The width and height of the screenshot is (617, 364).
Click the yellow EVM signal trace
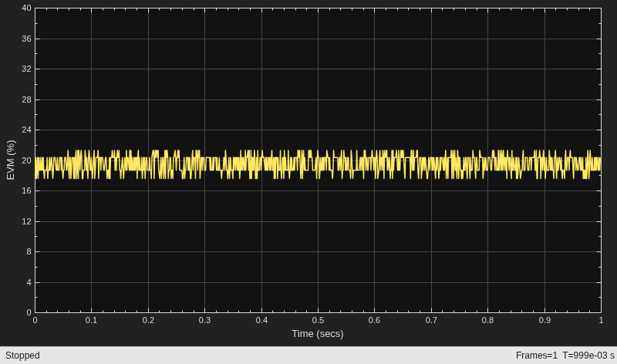[x=318, y=164]
